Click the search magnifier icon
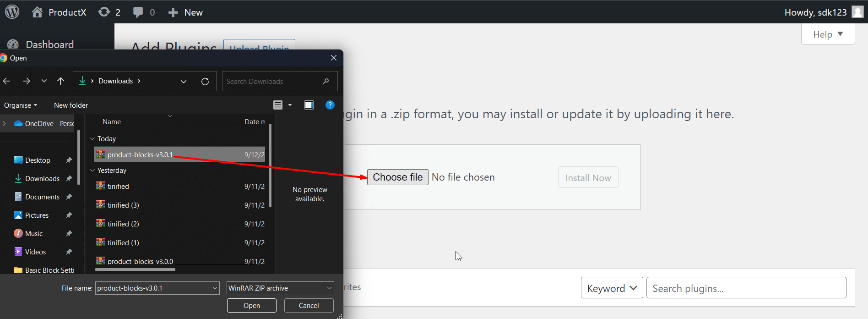 point(325,81)
